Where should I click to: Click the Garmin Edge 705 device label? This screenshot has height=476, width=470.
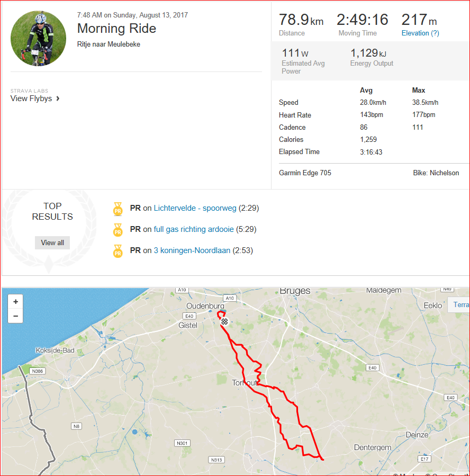pos(305,173)
